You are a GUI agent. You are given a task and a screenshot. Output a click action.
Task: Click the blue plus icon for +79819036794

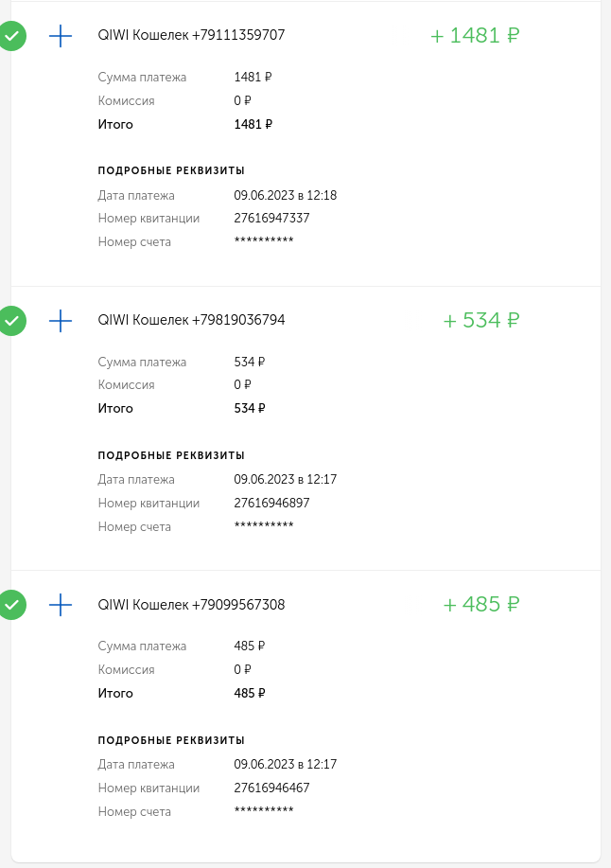(61, 321)
